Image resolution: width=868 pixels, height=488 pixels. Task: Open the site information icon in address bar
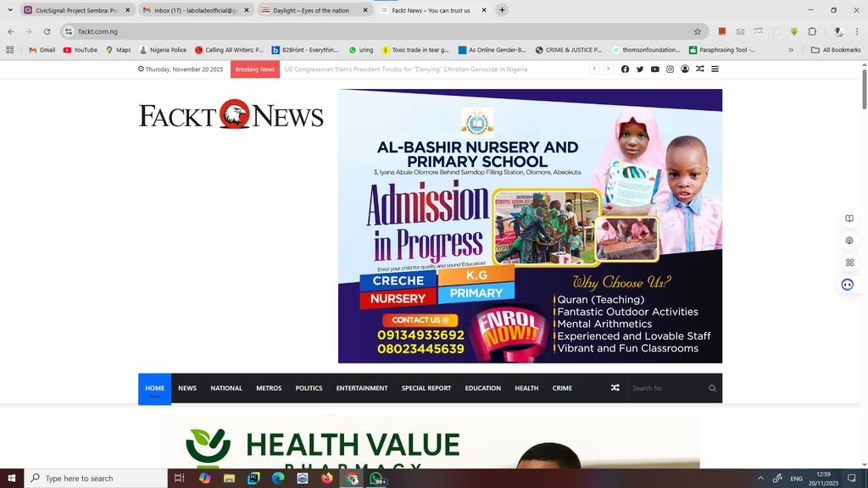click(x=69, y=31)
